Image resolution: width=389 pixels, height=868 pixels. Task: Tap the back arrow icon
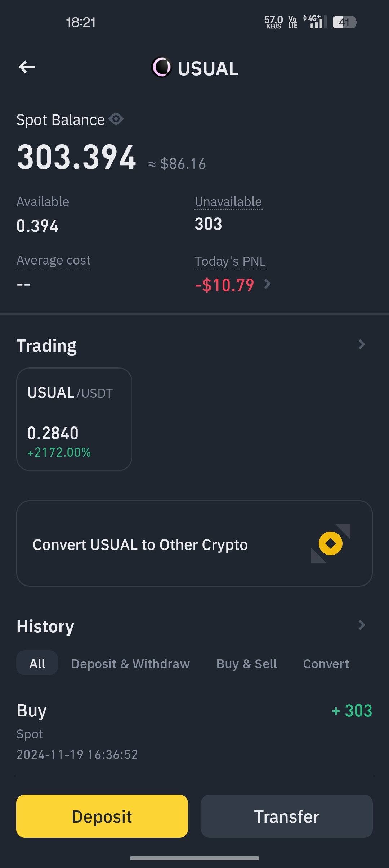click(x=27, y=67)
